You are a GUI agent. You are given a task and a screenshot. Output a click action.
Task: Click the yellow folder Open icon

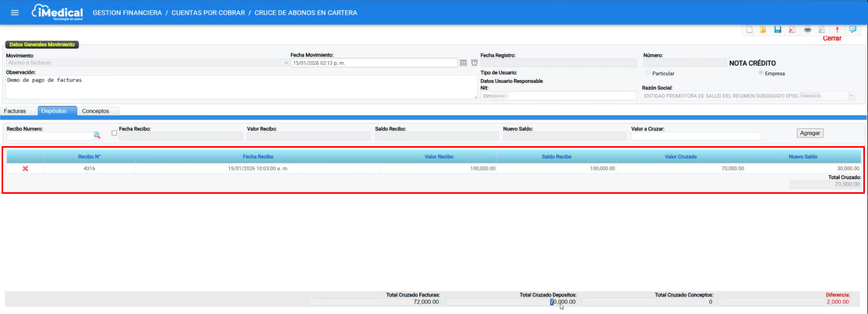click(763, 30)
